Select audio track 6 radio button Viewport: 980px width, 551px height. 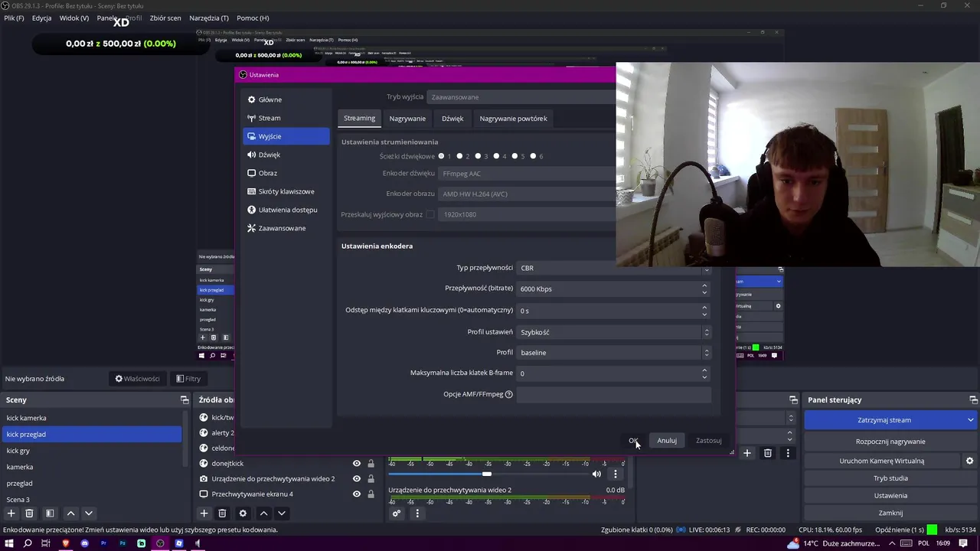coord(534,156)
